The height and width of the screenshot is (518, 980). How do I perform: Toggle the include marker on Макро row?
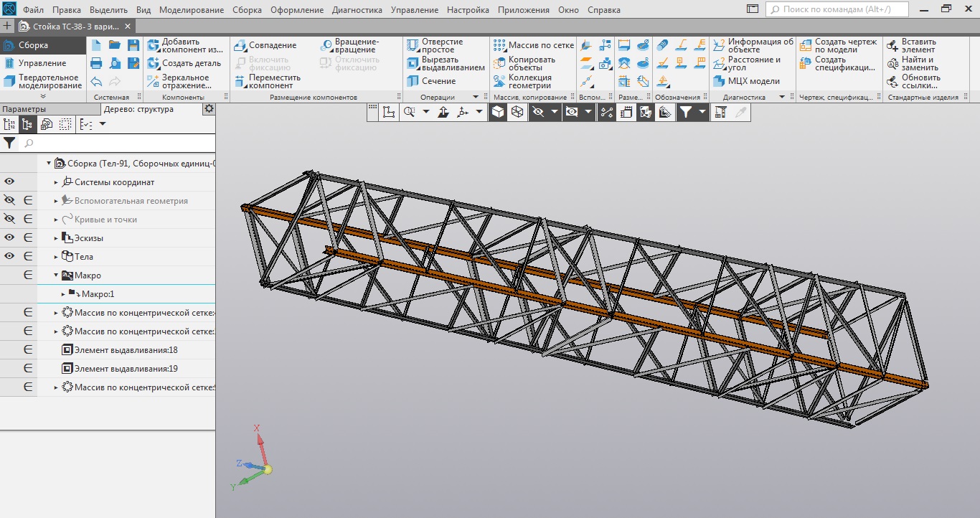click(29, 275)
